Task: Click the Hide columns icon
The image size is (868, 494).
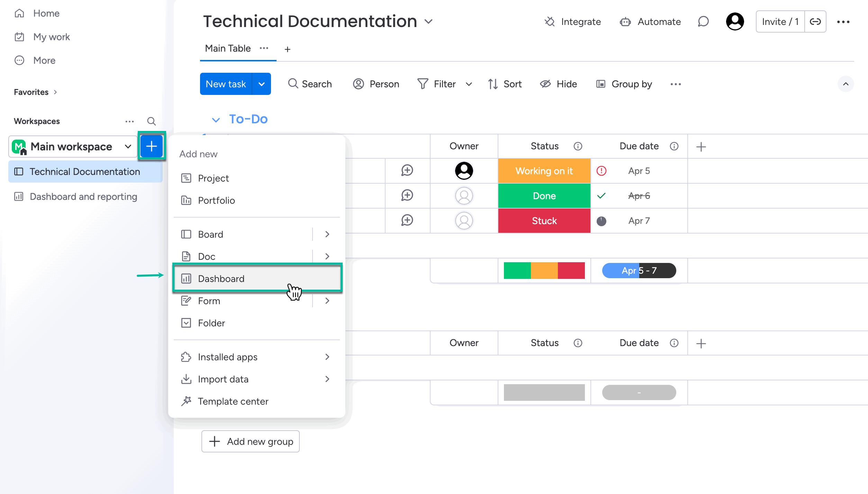Action: (x=545, y=84)
